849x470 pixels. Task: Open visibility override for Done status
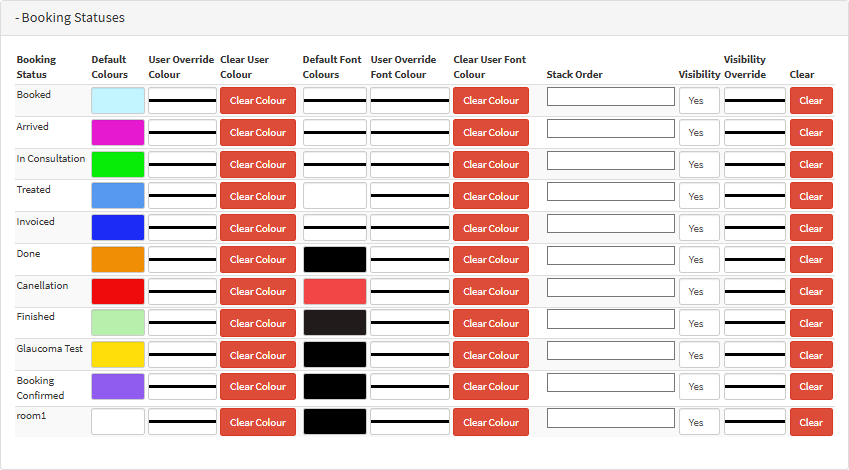[x=754, y=259]
